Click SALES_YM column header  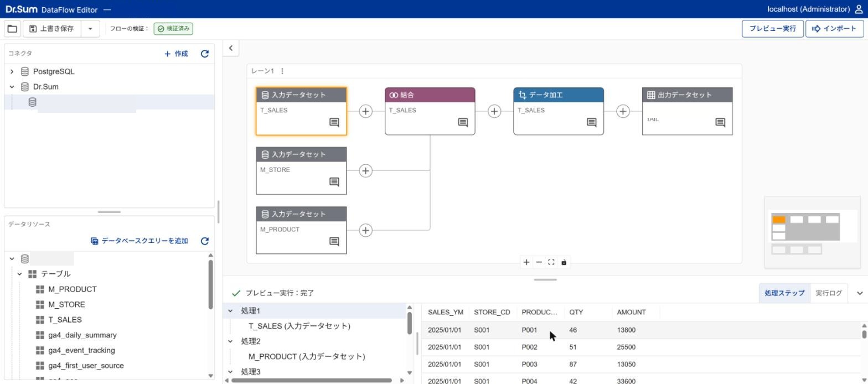pos(445,312)
